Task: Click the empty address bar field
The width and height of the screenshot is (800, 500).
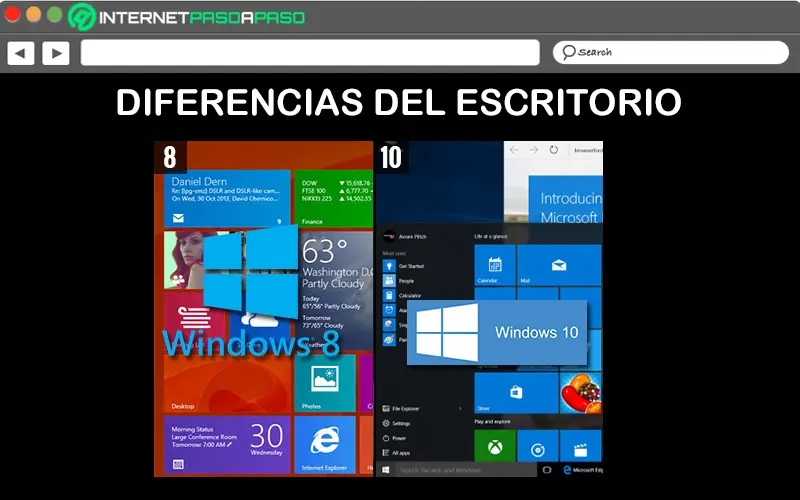Action: [x=310, y=53]
